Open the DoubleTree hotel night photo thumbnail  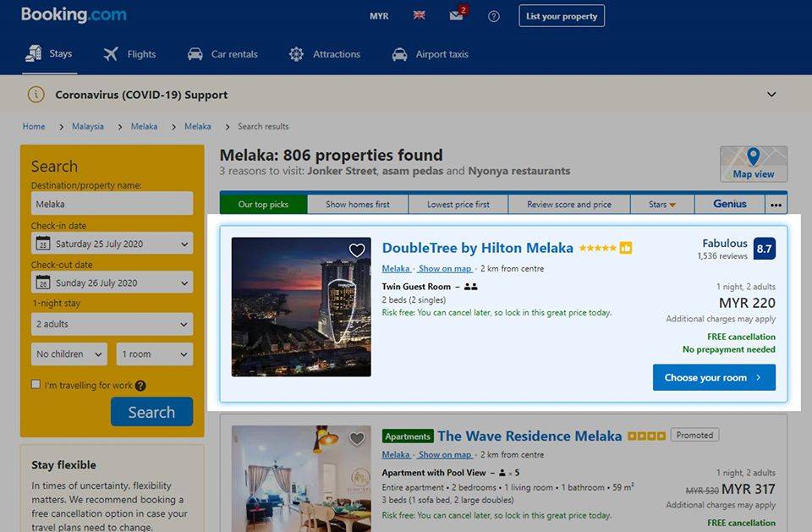301,307
